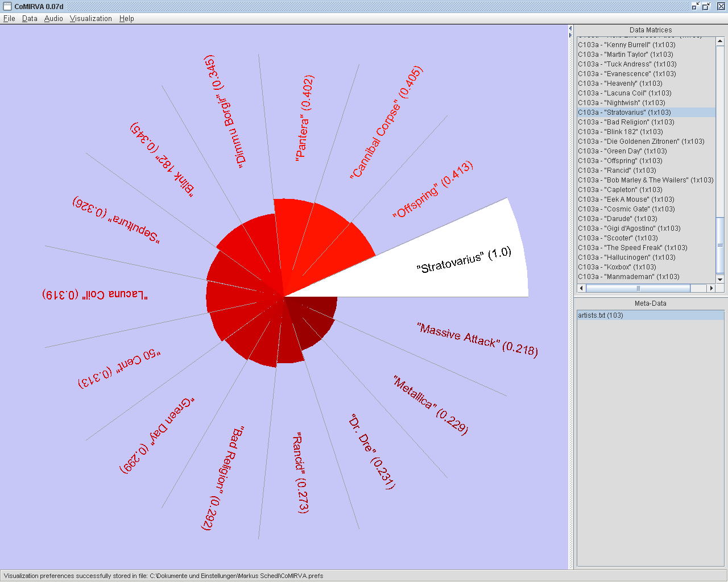Select the artists.txt (103) meta-data entry
Image resolution: width=728 pixels, height=582 pixels.
(651, 315)
